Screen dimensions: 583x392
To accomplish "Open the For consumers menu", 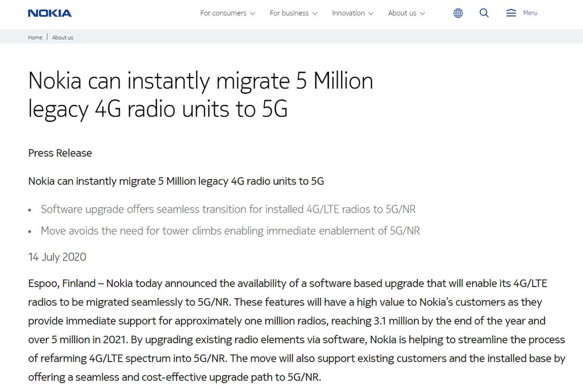I will click(x=222, y=13).
